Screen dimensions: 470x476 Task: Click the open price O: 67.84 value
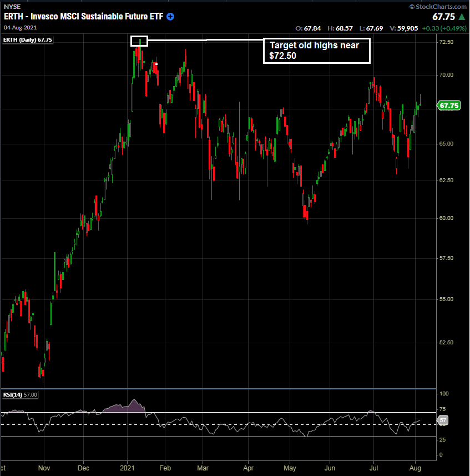[308, 28]
